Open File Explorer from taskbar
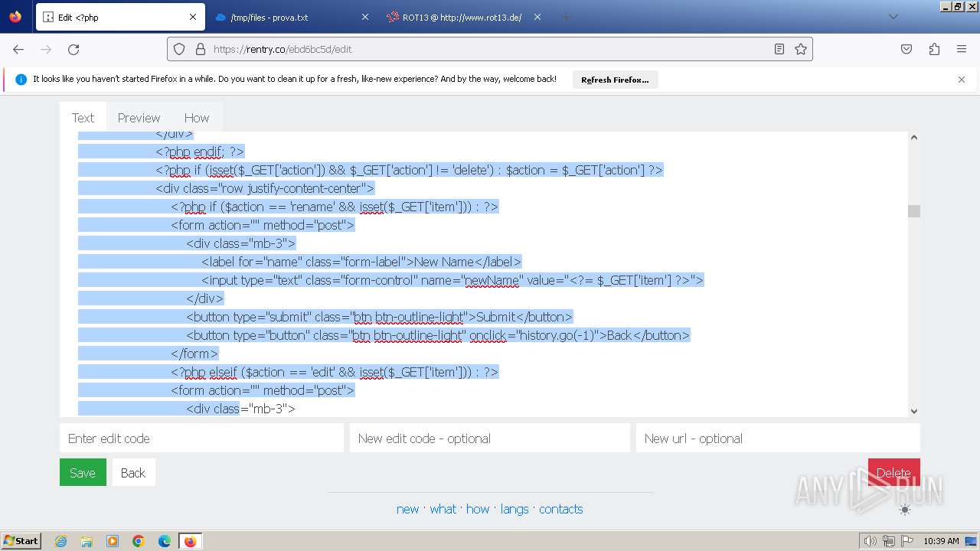 (87, 541)
